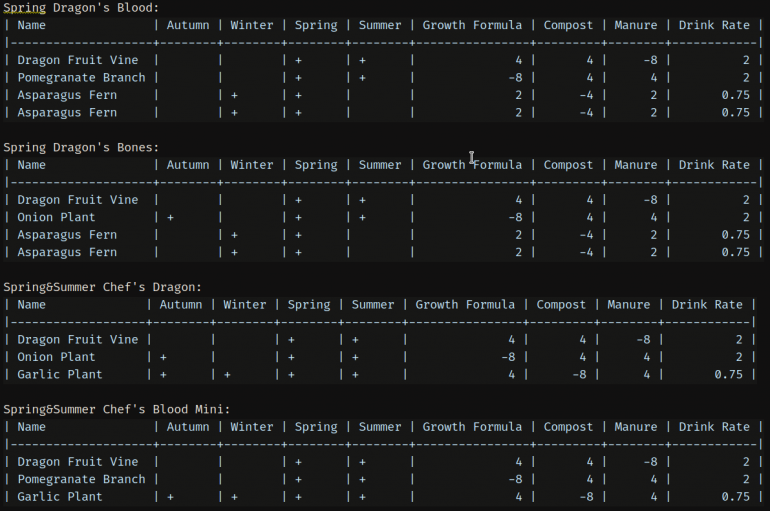Click Winter plus mark of Garlic Plant in Chef's Dragon
This screenshot has height=511, width=770.
tap(227, 375)
